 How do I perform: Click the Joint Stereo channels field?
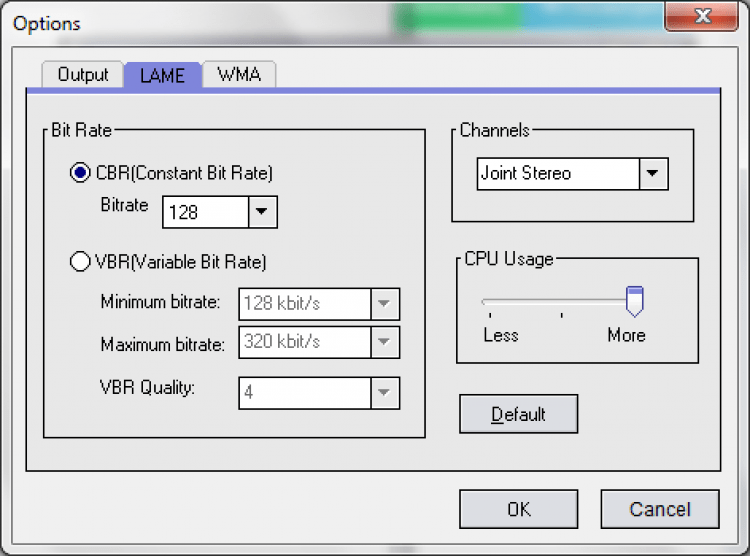(557, 173)
